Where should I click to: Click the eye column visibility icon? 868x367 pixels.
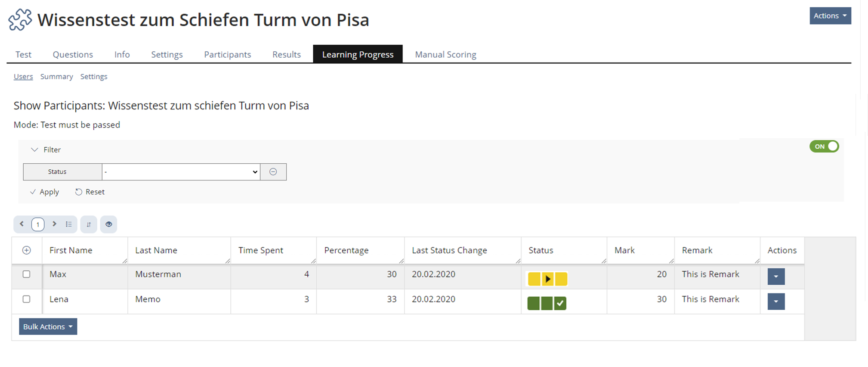point(108,224)
